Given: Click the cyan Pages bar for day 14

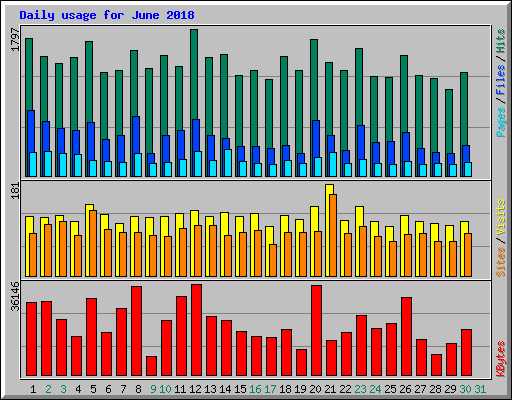Looking at the screenshot, I should click(x=228, y=163).
